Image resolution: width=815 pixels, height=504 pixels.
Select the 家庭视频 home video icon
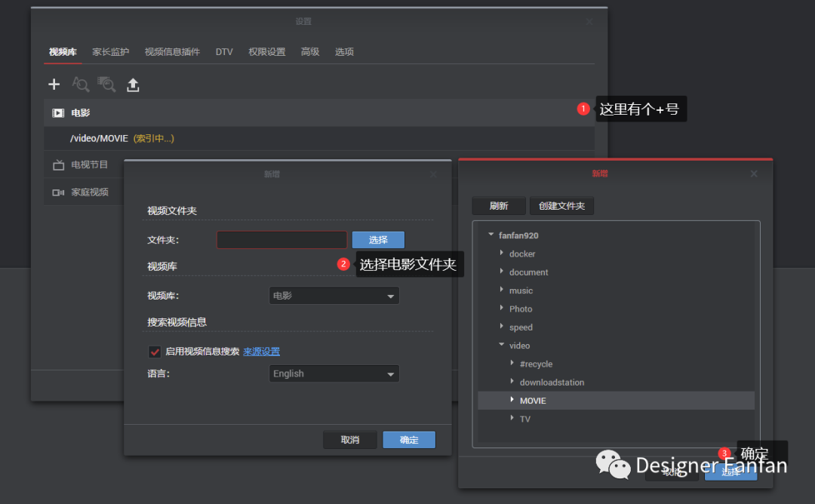click(x=58, y=192)
